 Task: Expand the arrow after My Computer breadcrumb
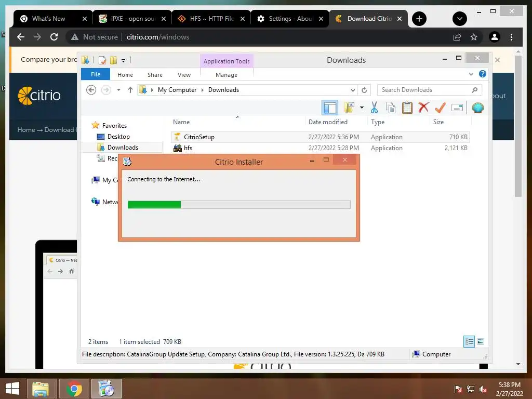click(203, 90)
